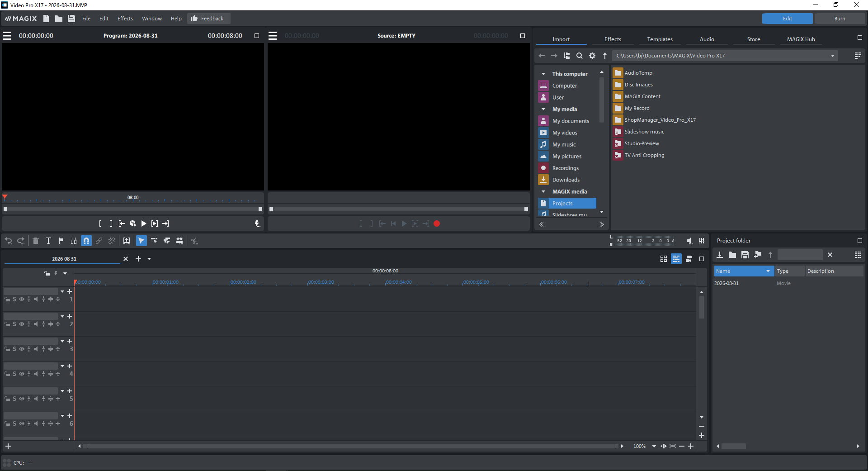
Task: Click the scissors cut tool icon
Action: [194, 241]
